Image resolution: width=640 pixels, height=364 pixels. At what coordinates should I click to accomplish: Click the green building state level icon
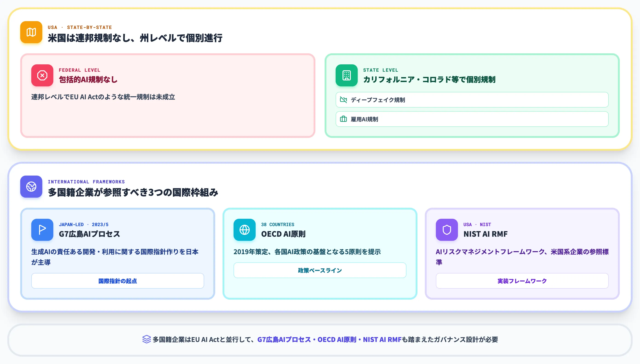pyautogui.click(x=346, y=75)
